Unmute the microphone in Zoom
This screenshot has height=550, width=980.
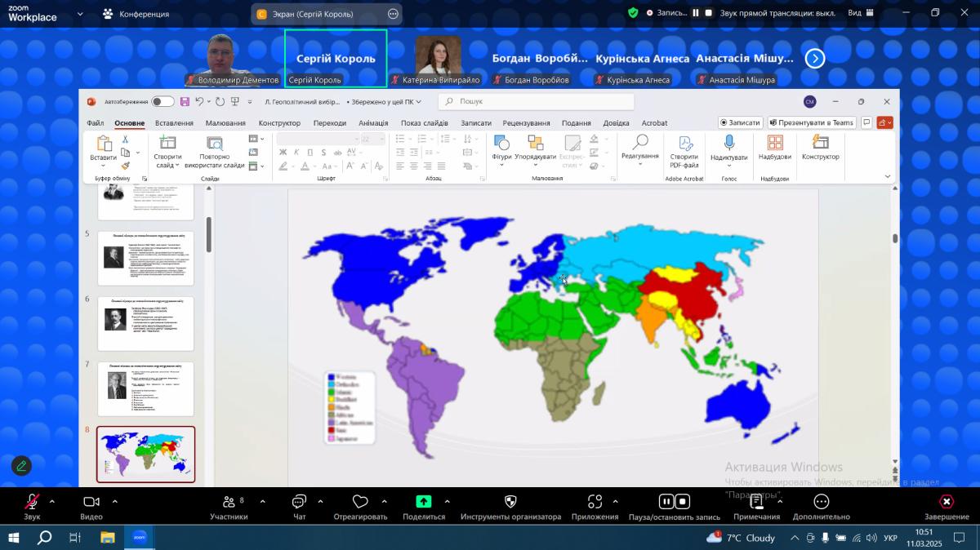point(32,502)
